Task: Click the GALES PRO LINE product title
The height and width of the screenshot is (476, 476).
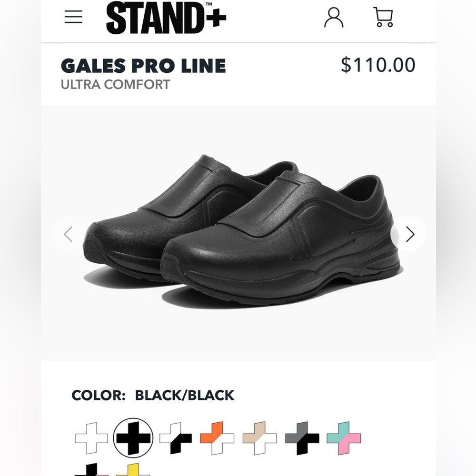Action: (143, 66)
